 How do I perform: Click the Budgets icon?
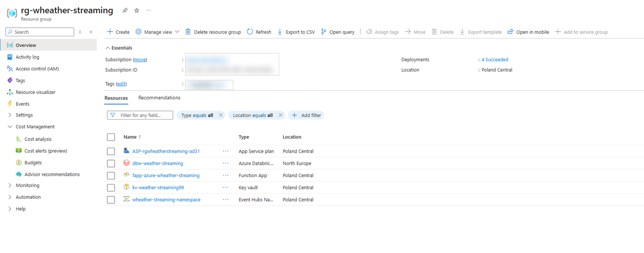[19, 162]
